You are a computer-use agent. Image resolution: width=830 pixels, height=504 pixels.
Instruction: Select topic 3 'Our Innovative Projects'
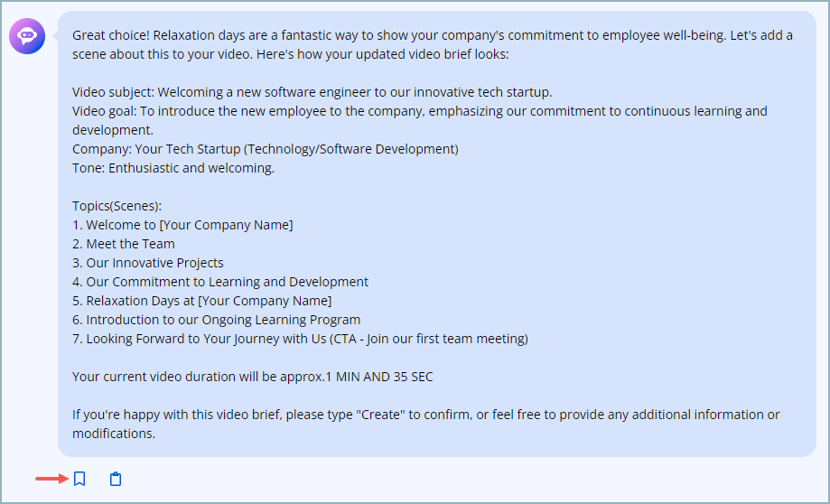148,263
